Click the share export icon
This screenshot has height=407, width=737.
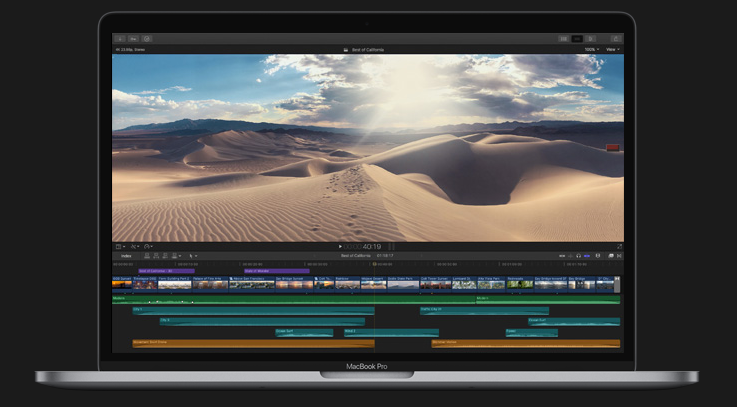[615, 39]
